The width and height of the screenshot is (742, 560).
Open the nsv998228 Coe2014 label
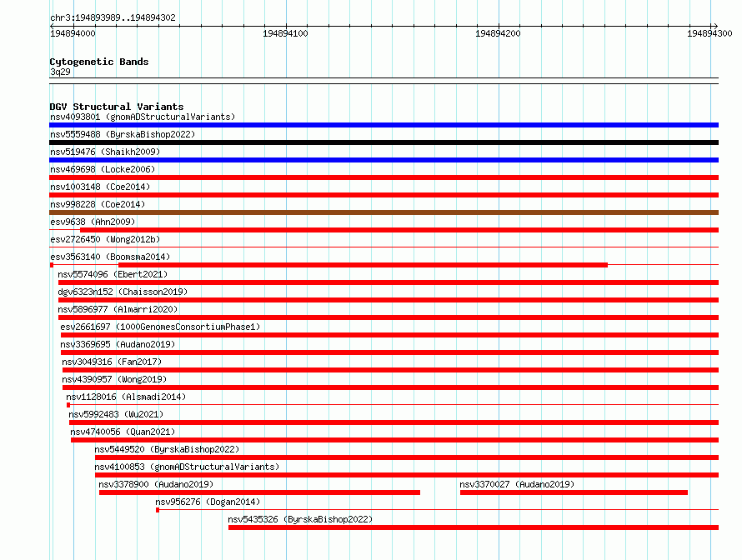[x=98, y=204]
